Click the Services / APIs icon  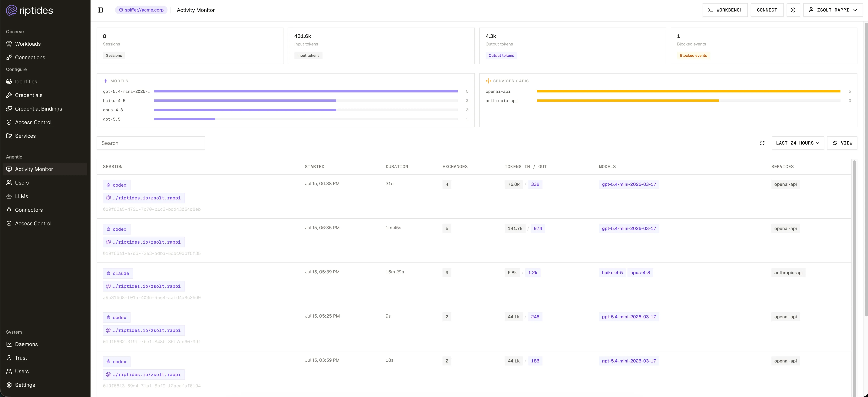(488, 81)
